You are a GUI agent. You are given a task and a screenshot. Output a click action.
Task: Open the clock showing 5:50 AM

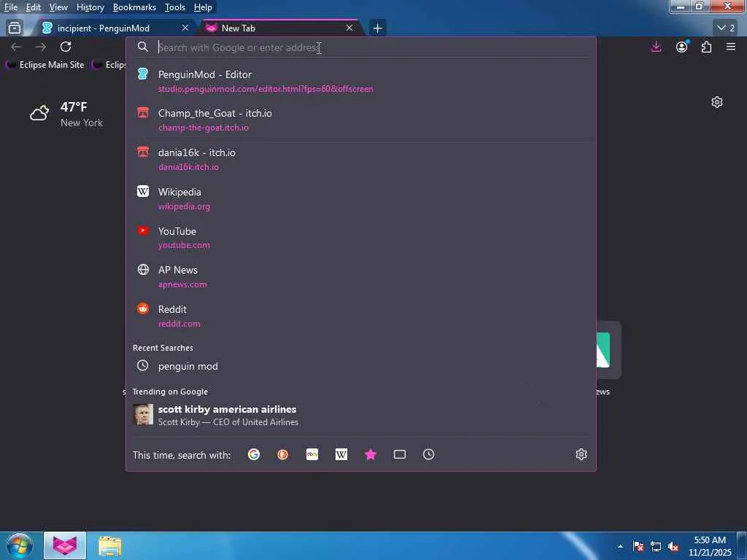(710, 546)
